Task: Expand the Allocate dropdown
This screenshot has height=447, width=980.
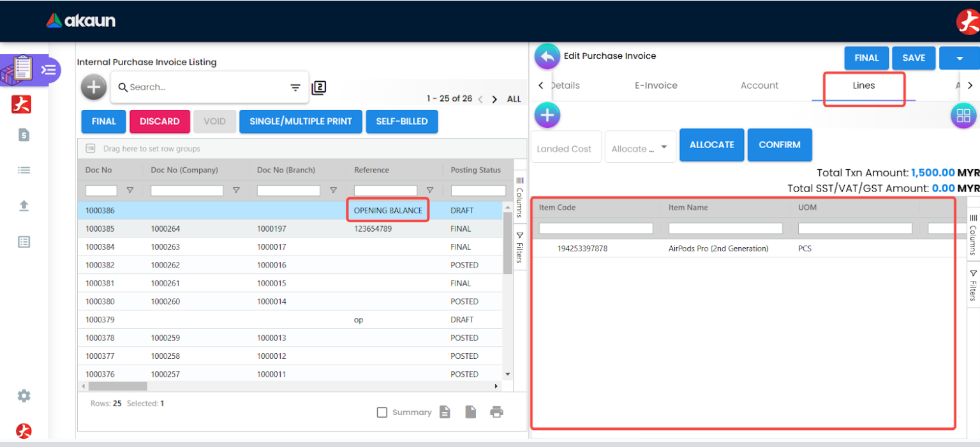Action: 640,148
